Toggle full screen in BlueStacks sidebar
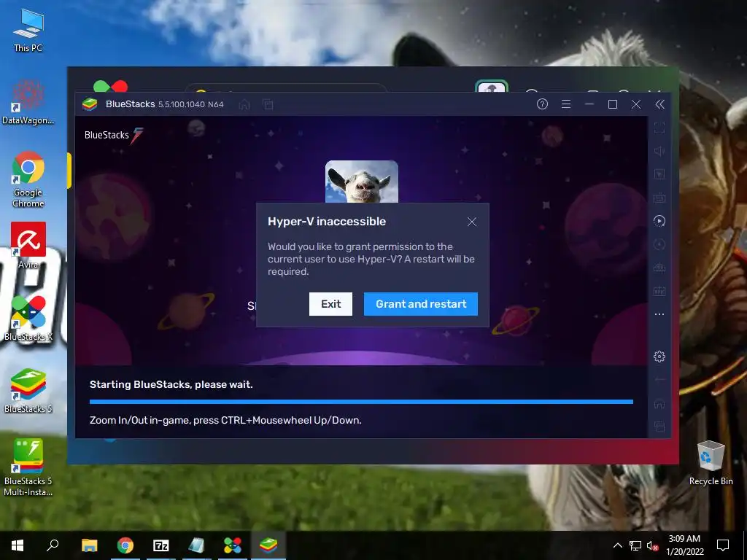 [x=659, y=128]
